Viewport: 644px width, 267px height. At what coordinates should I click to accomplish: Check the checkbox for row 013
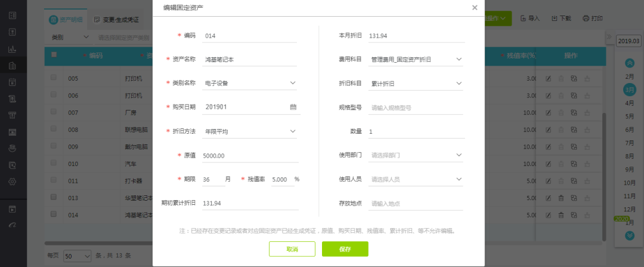54,197
